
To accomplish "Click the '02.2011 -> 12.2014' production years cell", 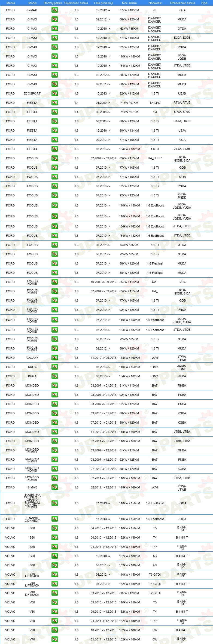I will 104,487.
